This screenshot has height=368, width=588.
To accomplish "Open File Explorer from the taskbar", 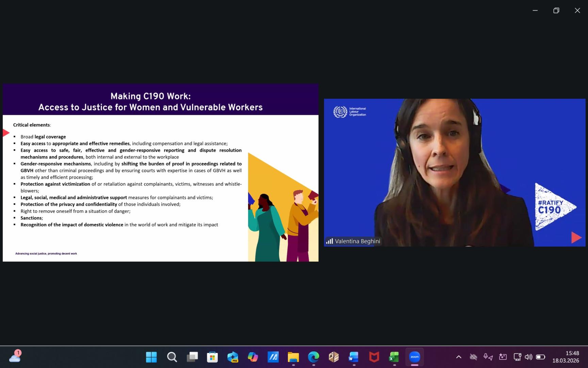I will point(293,357).
